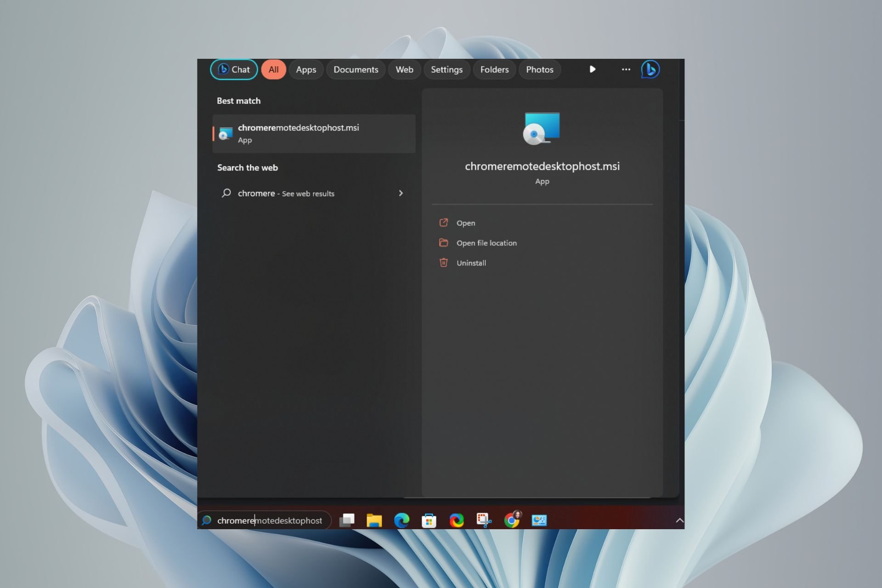The image size is (882, 588).
Task: Select the All filter tab
Action: [273, 69]
